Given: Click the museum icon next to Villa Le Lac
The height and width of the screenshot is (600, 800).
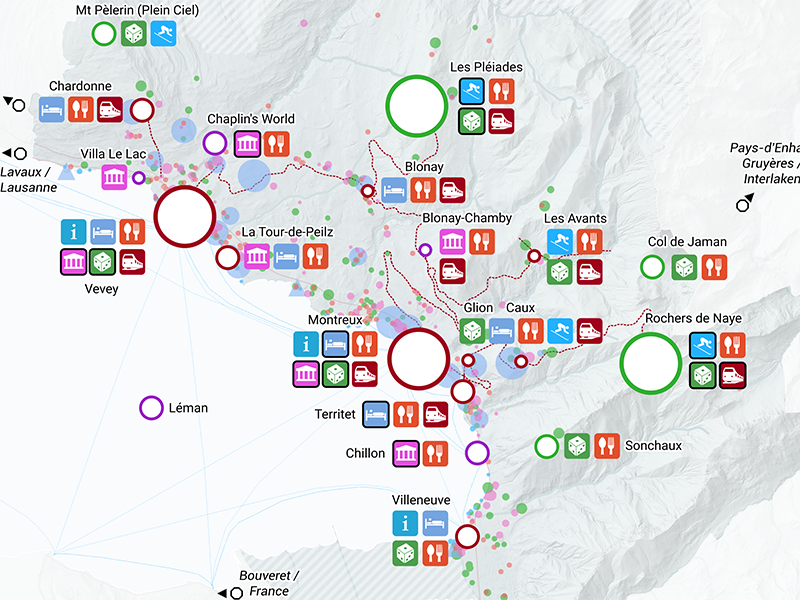Looking at the screenshot, I should coord(114,177).
